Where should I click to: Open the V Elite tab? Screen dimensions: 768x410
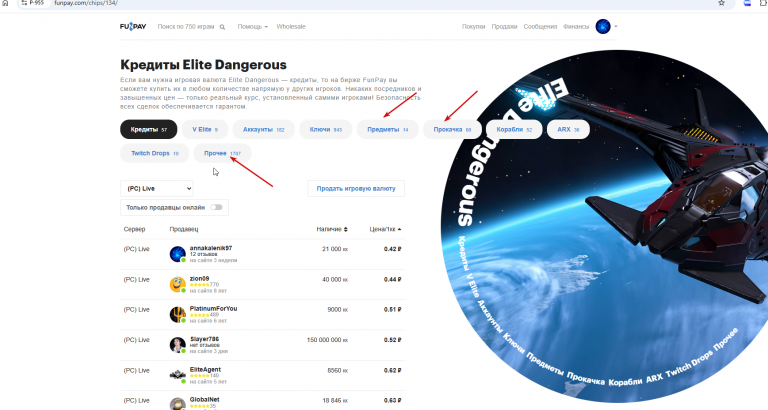coord(205,129)
